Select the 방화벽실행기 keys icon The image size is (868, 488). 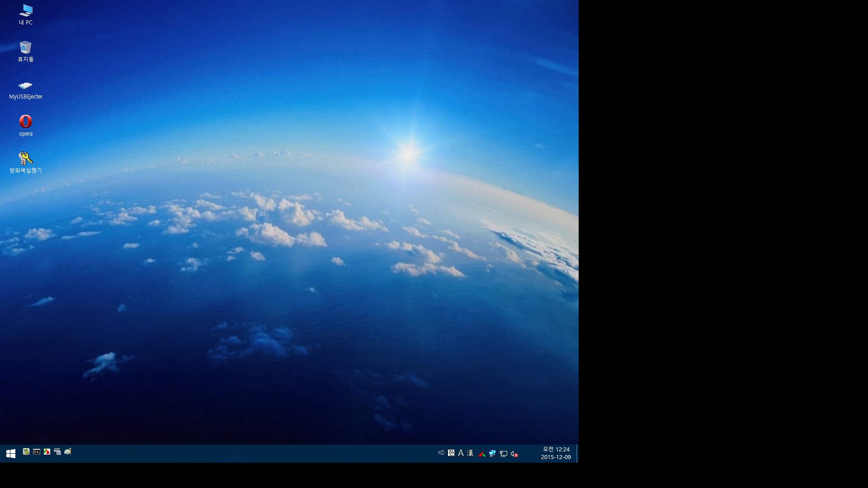[x=26, y=163]
